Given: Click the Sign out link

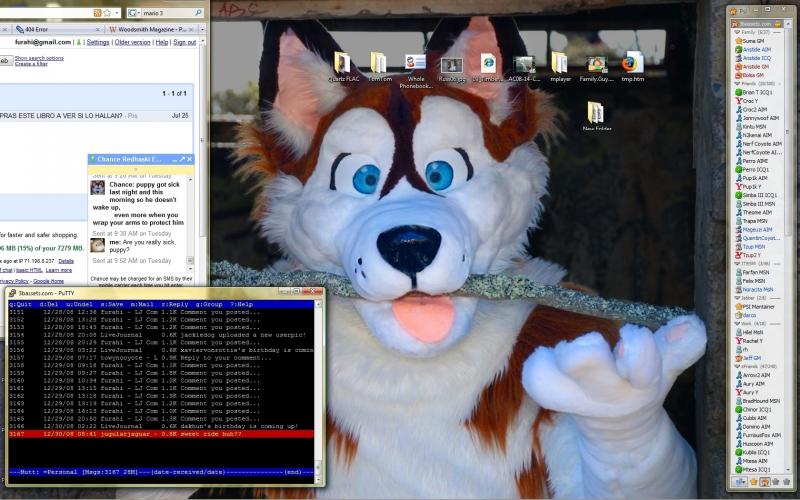Looking at the screenshot, I should (184, 43).
